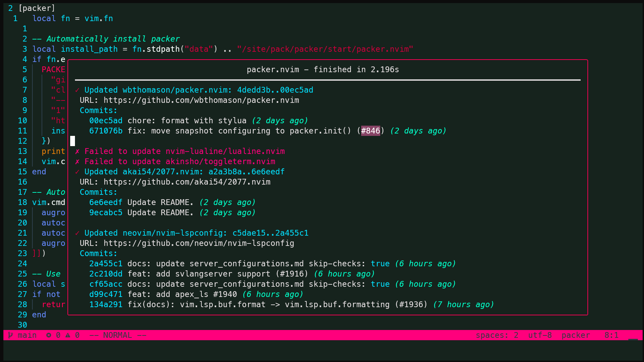
Task: Click the 'Updated akai54/2077.nvim' heading
Action: 185,172
